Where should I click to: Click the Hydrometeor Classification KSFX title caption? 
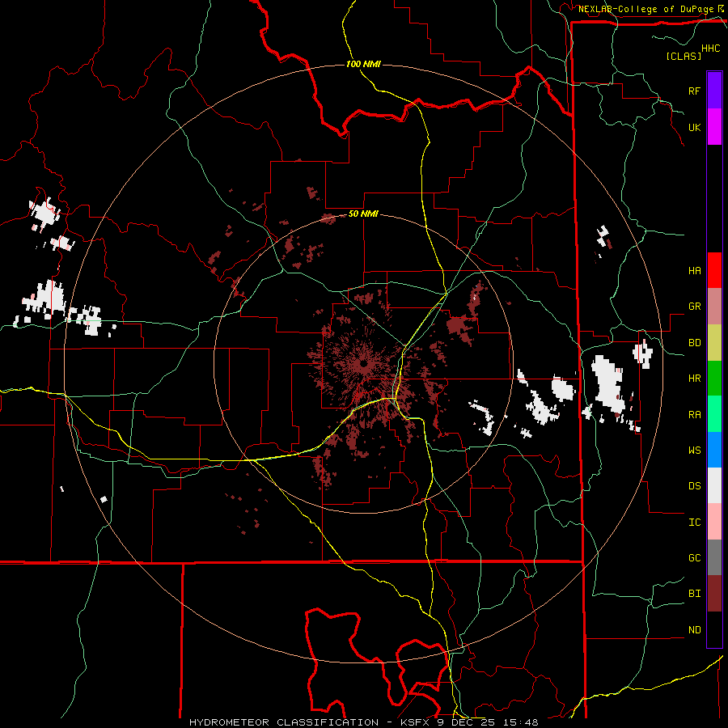pos(363,722)
